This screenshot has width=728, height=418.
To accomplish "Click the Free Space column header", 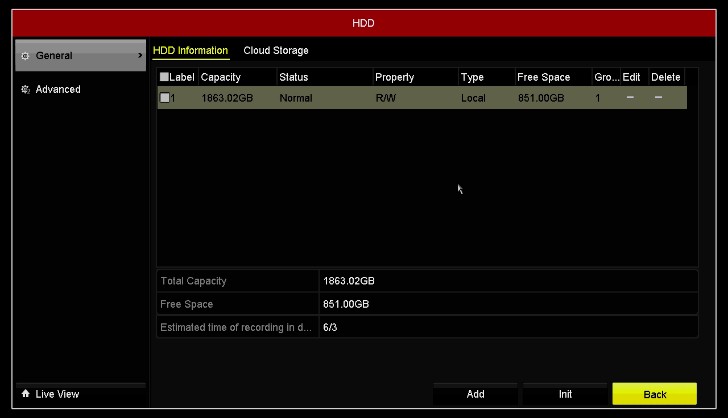I will pyautogui.click(x=543, y=77).
